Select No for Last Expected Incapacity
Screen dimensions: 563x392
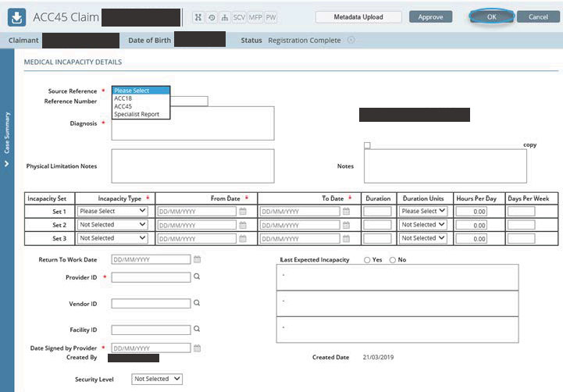[392, 260]
